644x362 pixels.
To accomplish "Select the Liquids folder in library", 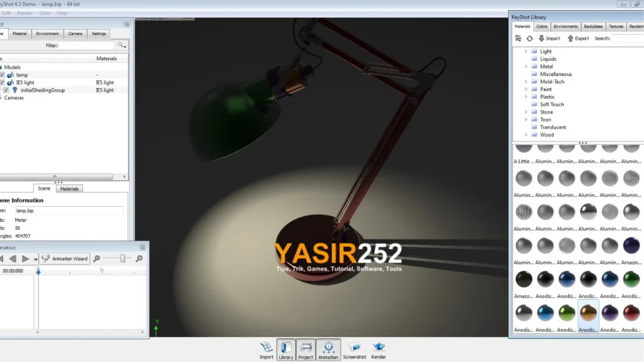I will pos(548,58).
